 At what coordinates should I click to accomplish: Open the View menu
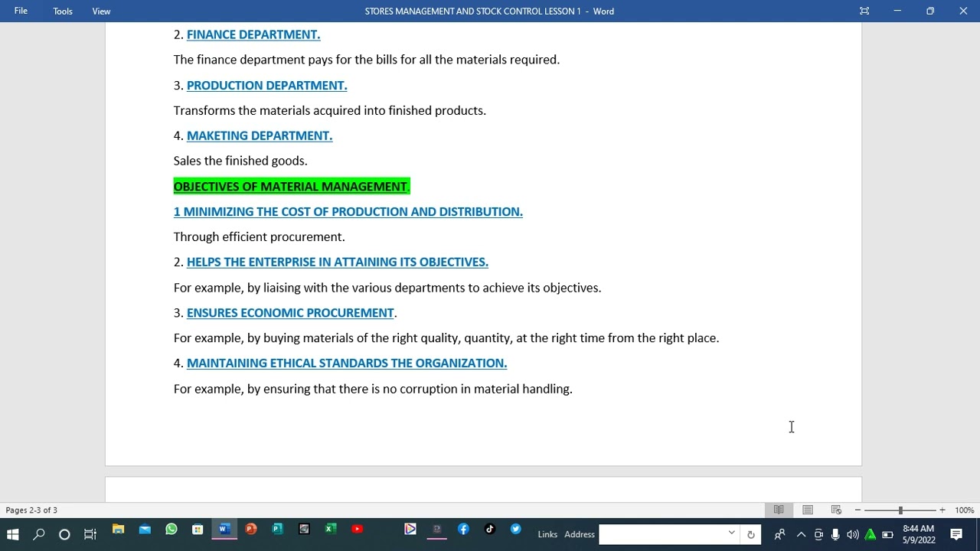point(101,11)
